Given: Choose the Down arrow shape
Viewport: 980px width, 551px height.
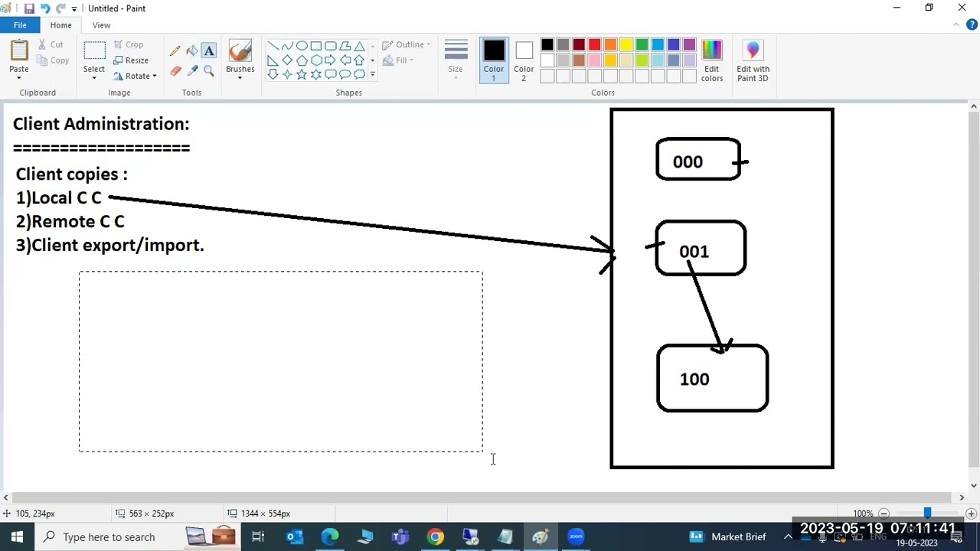Looking at the screenshot, I should click(x=273, y=74).
